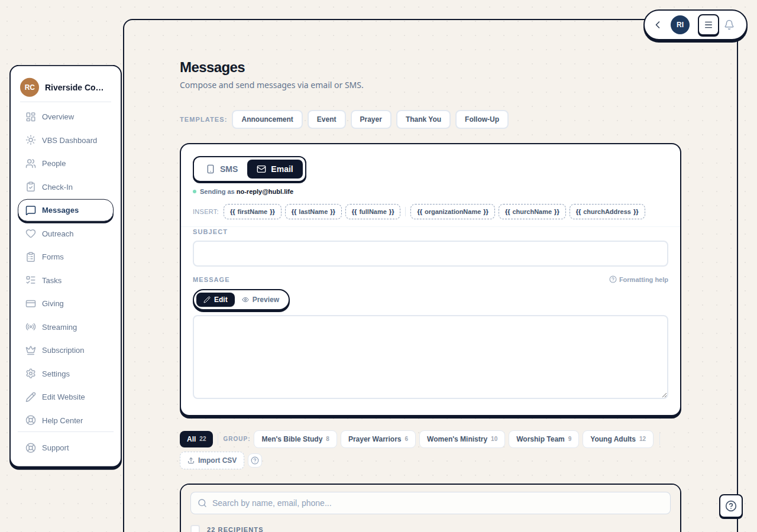
Task: Filter recipients by Women's Ministry group
Action: [x=461, y=439]
